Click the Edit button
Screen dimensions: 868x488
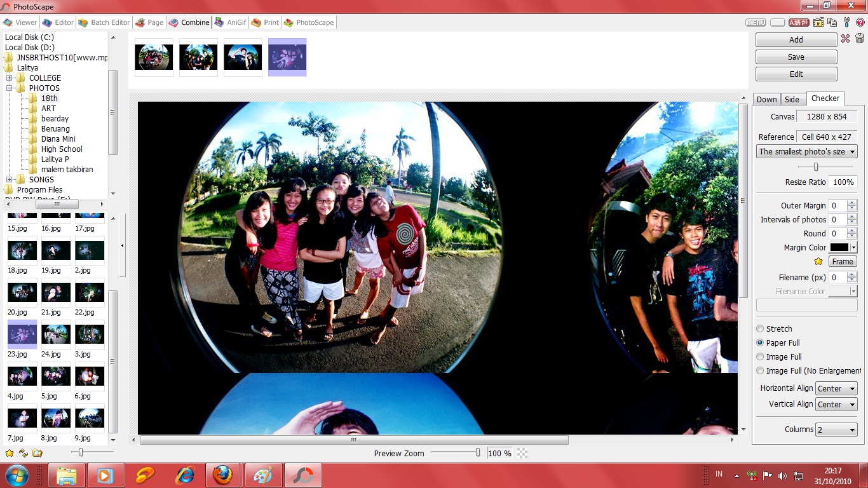pos(796,74)
